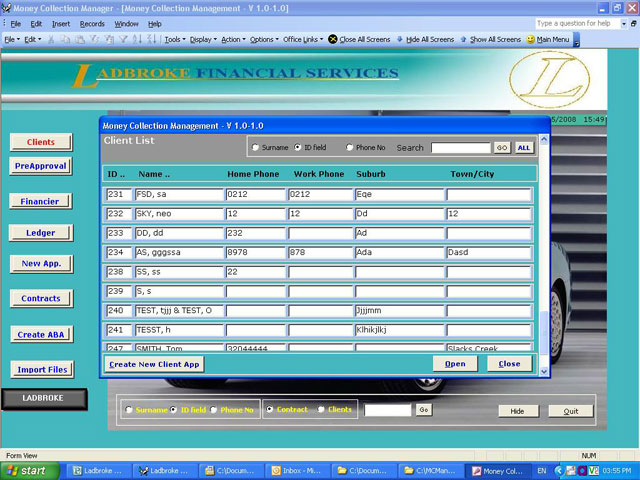Click the Sort Descending toolbar icon

pos(151,40)
